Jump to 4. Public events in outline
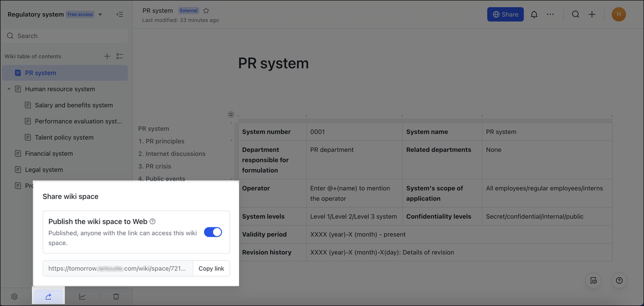Viewport: 644px width, 306px height. point(162,179)
